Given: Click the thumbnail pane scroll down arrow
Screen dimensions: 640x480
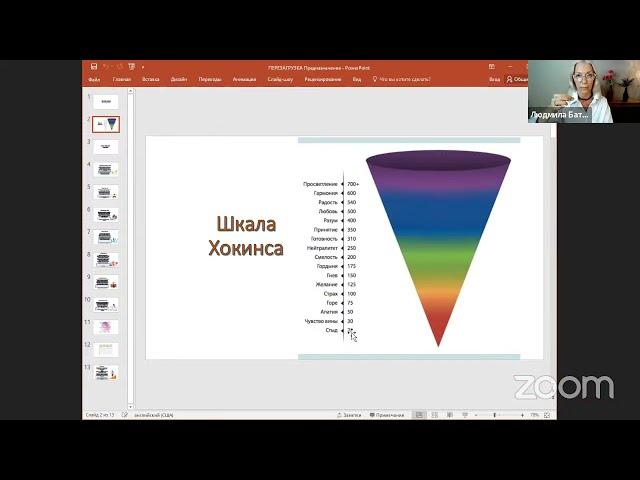Looking at the screenshot, I should pyautogui.click(x=131, y=407).
